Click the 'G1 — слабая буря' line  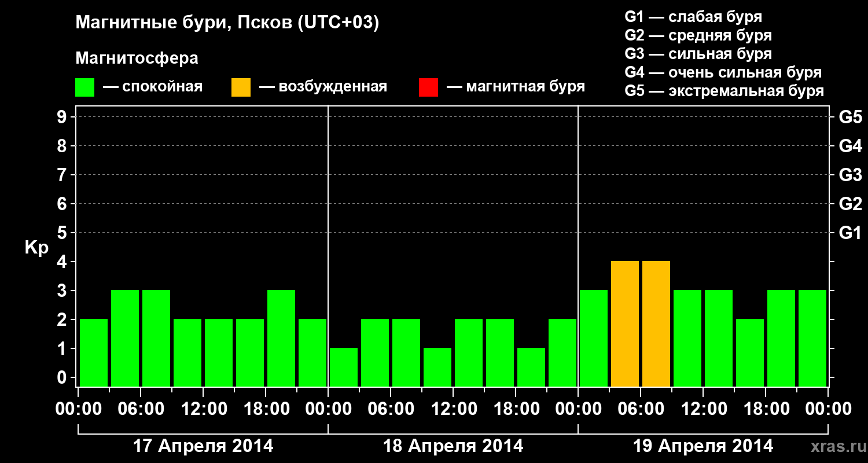693,16
